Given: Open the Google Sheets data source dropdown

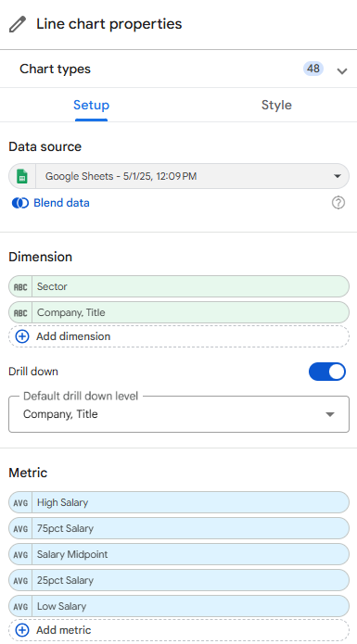Looking at the screenshot, I should pos(179,177).
